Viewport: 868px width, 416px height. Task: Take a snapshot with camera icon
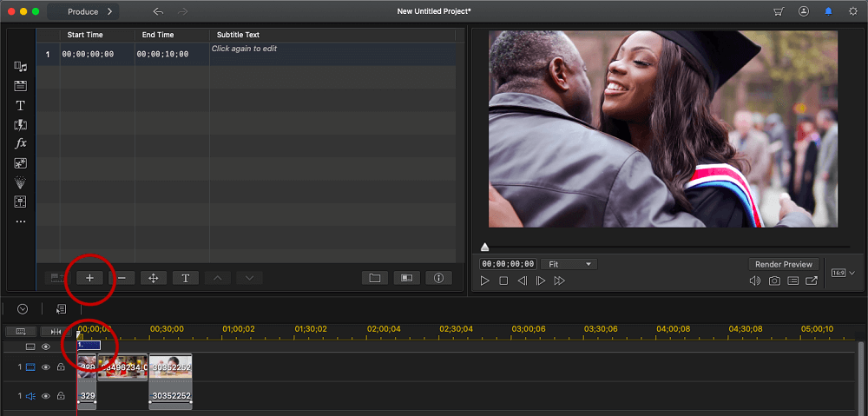(x=774, y=281)
